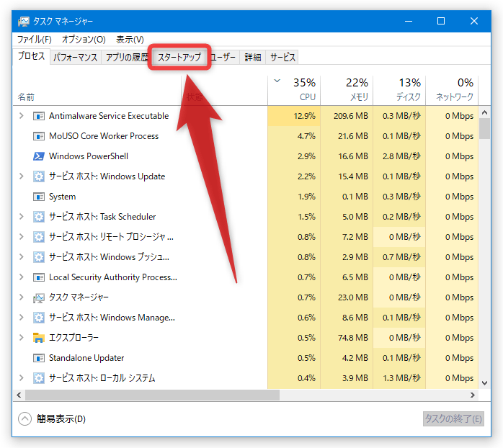Screen dimensions: 503x448
Task: Click 簡易表示(D) to show fewer details
Action: click(52, 418)
